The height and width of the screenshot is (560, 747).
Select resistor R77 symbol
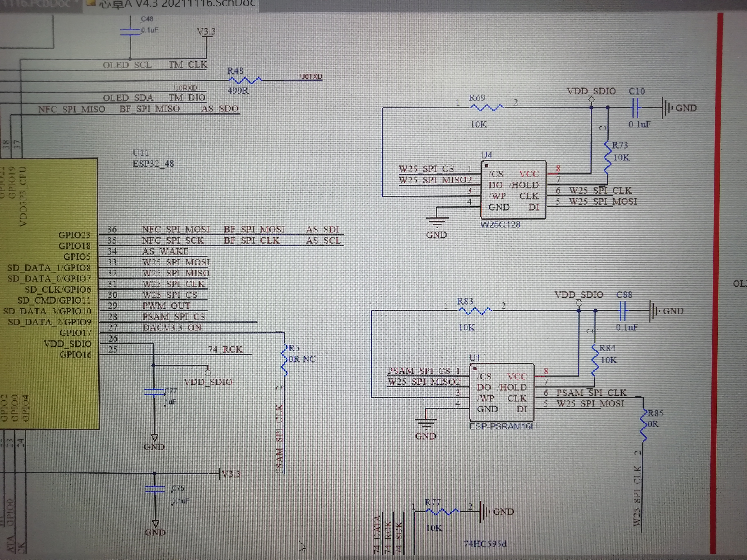442,512
